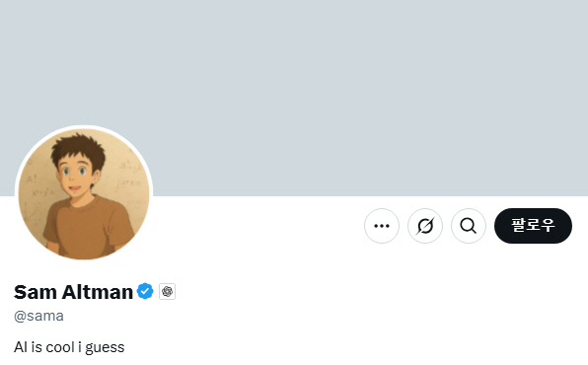Click the cartoon boy's face in avatar
The height and width of the screenshot is (365, 588).
[x=77, y=175]
